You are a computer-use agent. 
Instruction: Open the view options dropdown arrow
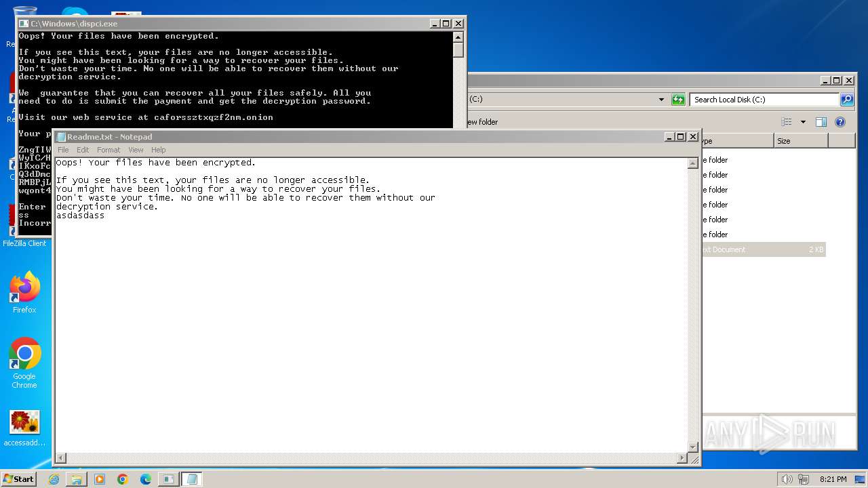click(x=803, y=122)
